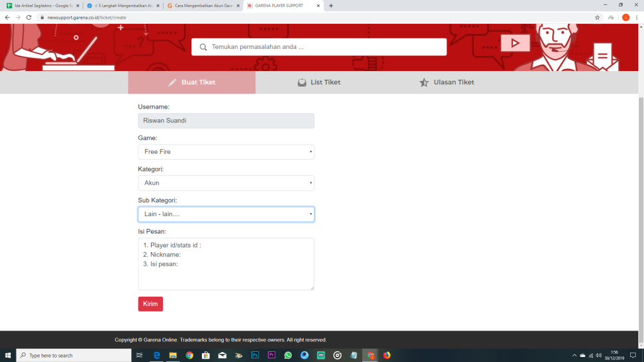Launch Photoshop from the taskbar
Screen dimensions: 644x362
point(255,356)
